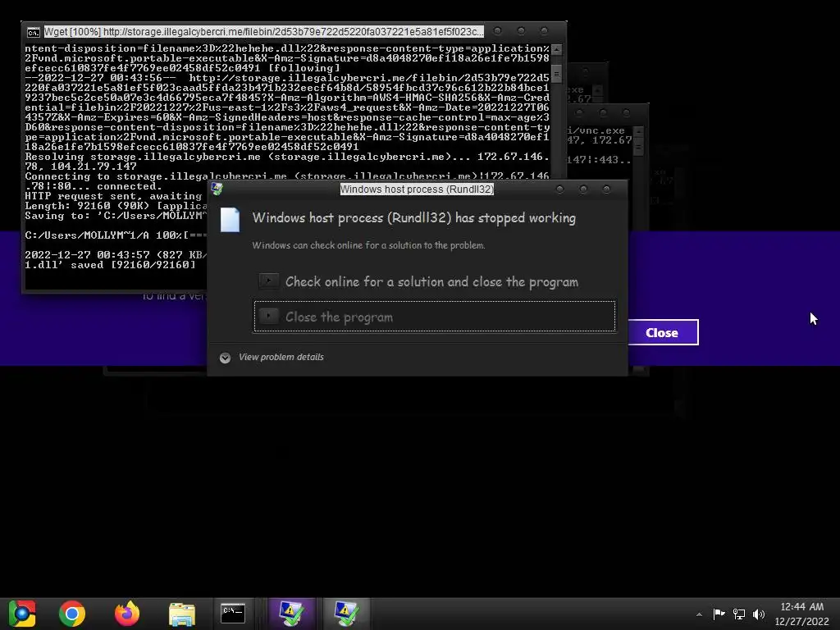Click the Rundll32 dialog title bar icon
Image resolution: width=840 pixels, height=630 pixels.
(217, 189)
